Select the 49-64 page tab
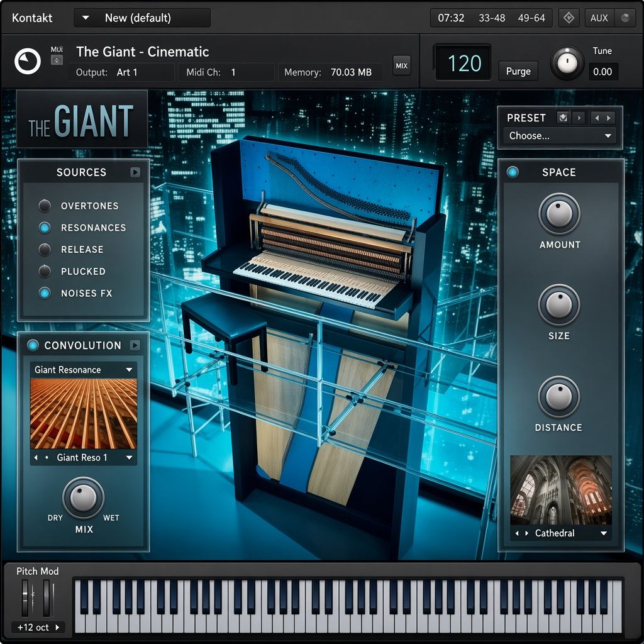The width and height of the screenshot is (644, 644). pyautogui.click(x=531, y=18)
